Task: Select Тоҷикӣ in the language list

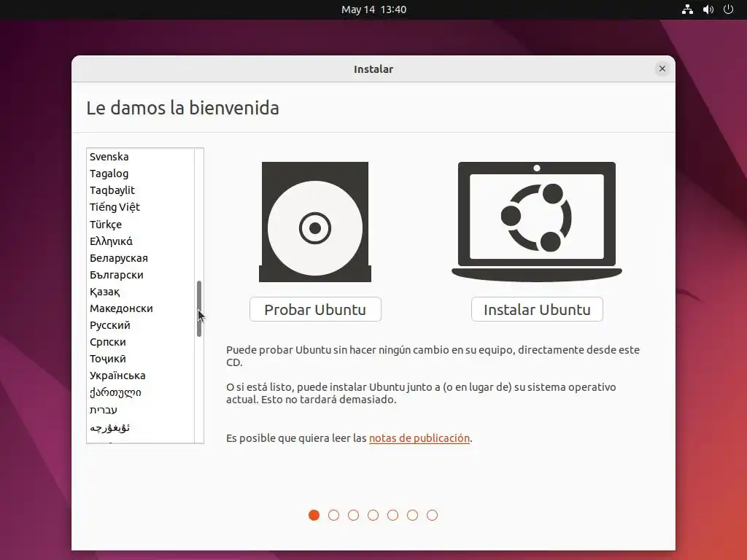Action: pyautogui.click(x=141, y=359)
